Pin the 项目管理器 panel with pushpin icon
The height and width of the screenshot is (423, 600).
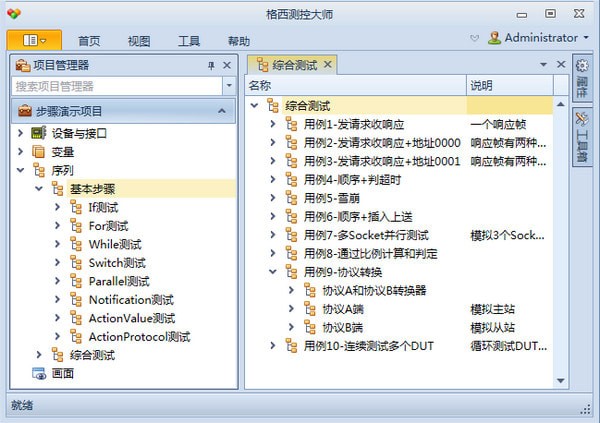click(211, 65)
